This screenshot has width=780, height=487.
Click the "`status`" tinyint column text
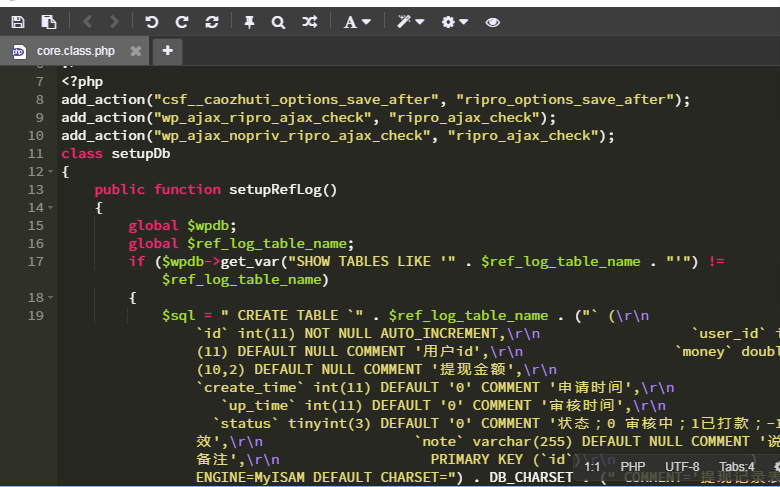(246, 423)
